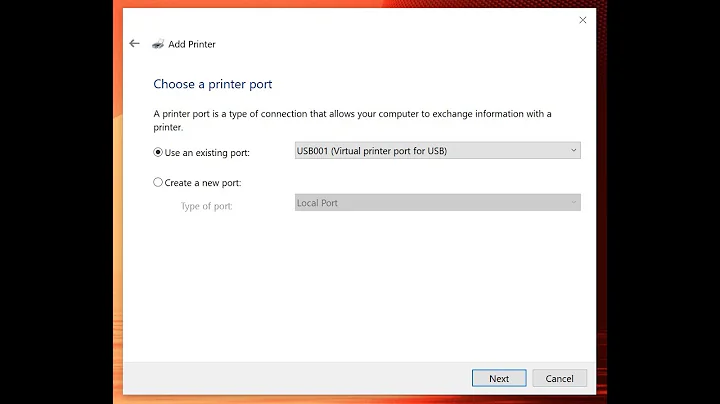
Task: Select 'Create a new port' radio button
Action: click(x=158, y=182)
